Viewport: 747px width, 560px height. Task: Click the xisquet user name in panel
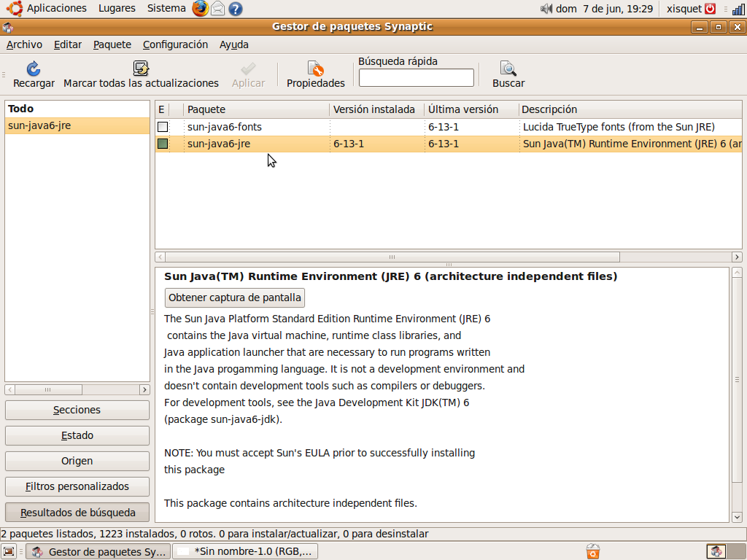(684, 9)
